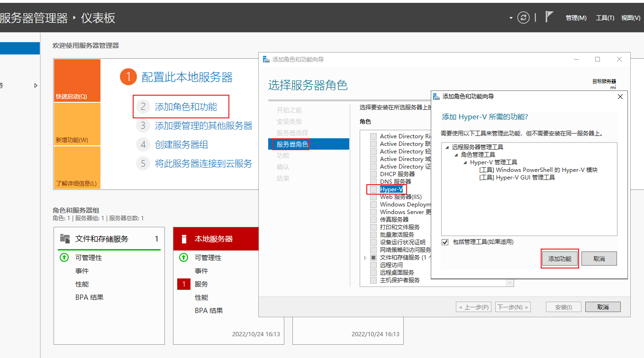Close the Hyper-V features dialog
The height and width of the screenshot is (358, 644).
point(620,96)
